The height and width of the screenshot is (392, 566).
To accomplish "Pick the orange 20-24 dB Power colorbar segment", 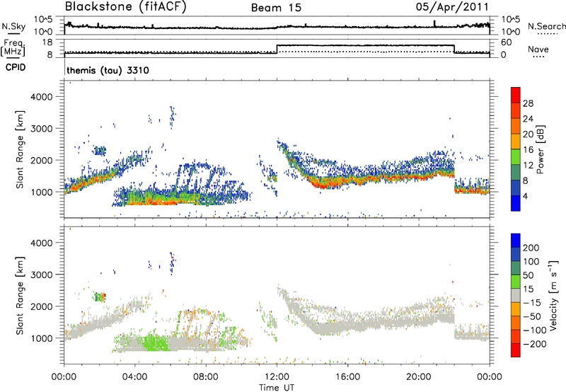I will point(516,126).
